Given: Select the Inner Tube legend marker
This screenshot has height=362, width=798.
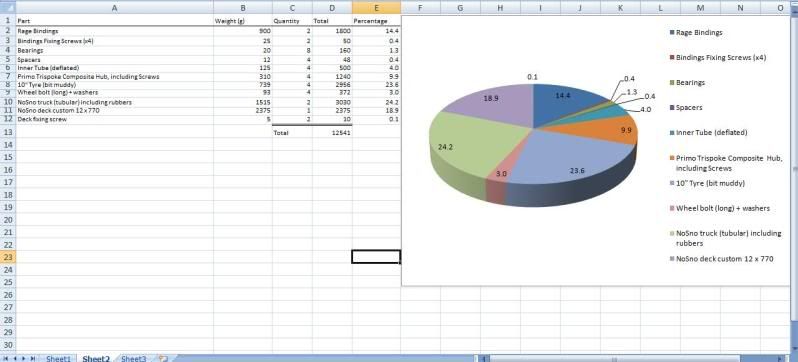Looking at the screenshot, I should (x=672, y=132).
